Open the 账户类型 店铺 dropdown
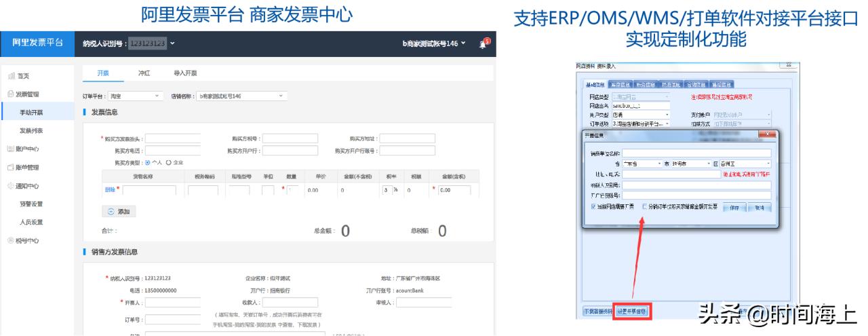Image resolution: width=868 pixels, height=336 pixels. [x=641, y=115]
